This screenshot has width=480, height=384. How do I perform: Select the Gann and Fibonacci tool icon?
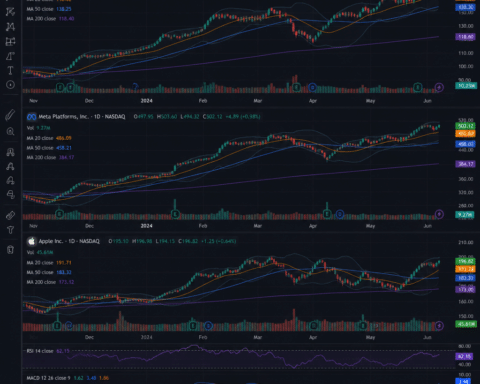click(10, 12)
